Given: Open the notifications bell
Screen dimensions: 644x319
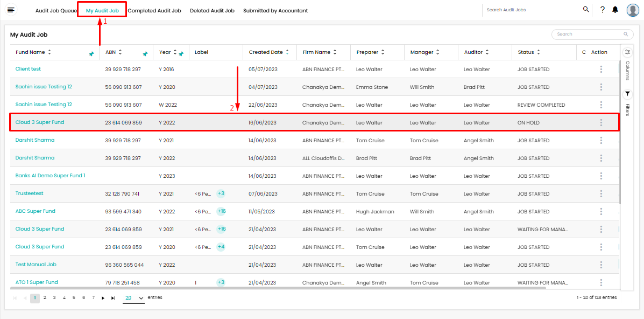Looking at the screenshot, I should coord(615,10).
